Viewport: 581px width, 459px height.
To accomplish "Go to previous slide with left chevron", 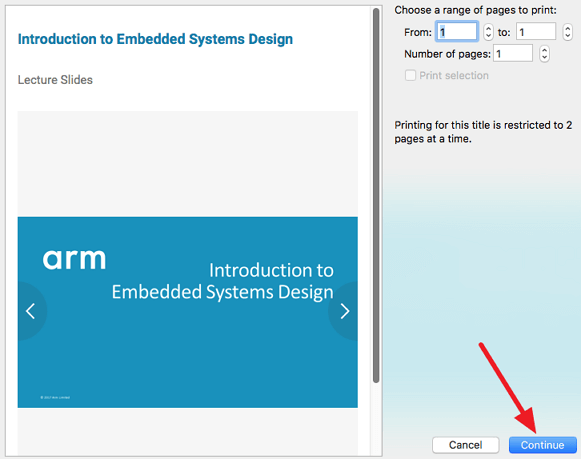I will click(x=31, y=311).
